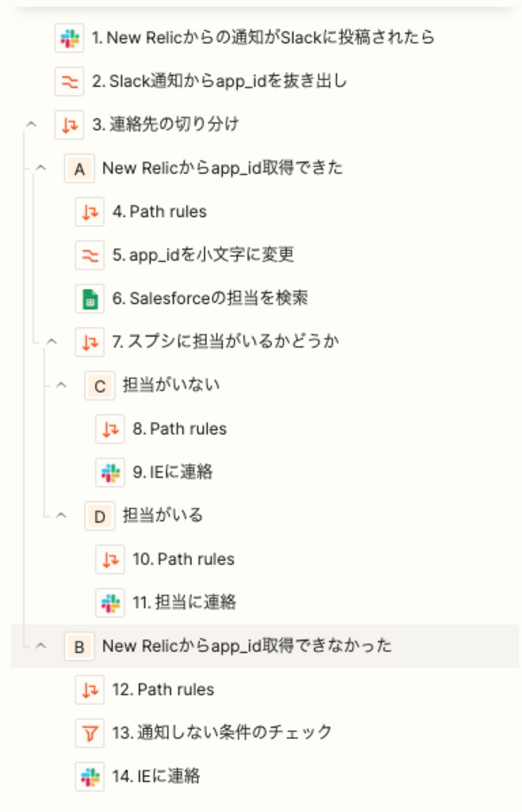
Task: Collapse path C 担当がいない
Action: click(61, 386)
